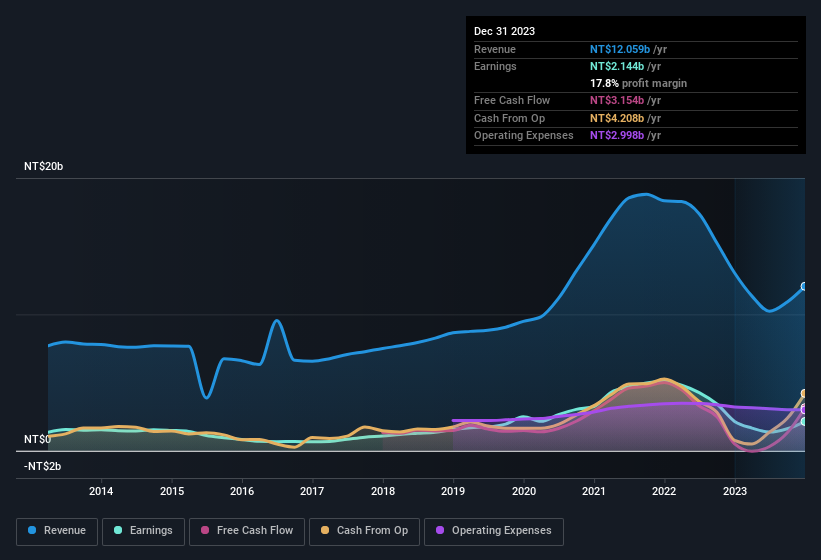Image resolution: width=821 pixels, height=560 pixels.
Task: Click the Earnings end marker on chart
Action: click(804, 421)
